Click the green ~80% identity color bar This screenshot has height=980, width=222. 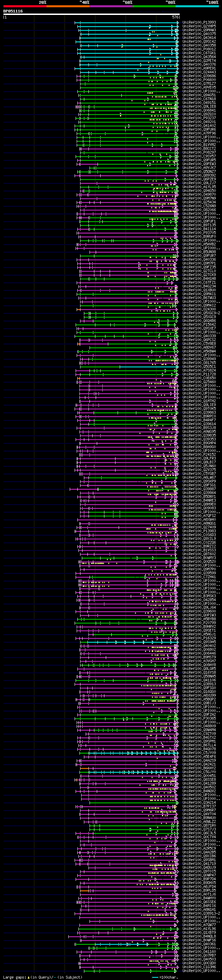[154, 6]
